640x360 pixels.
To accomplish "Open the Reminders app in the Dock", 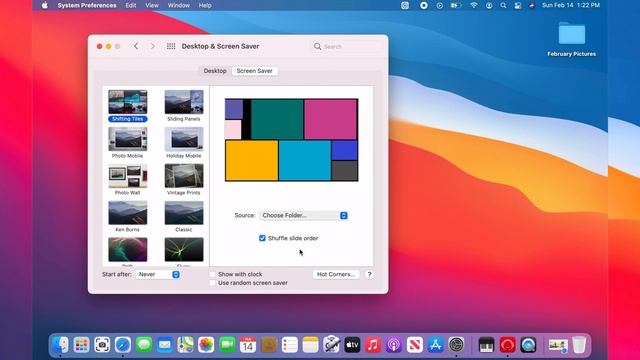I will (289, 345).
